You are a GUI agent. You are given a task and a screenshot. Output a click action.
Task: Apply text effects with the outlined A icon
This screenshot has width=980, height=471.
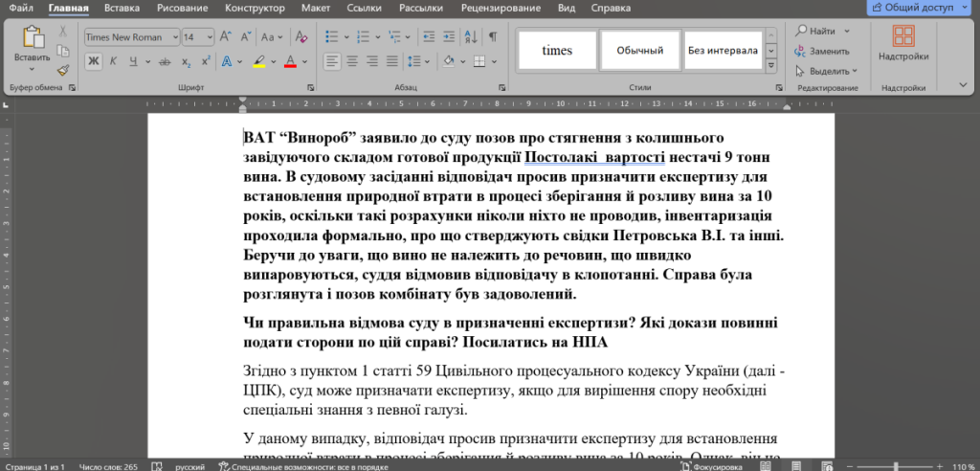[x=226, y=61]
